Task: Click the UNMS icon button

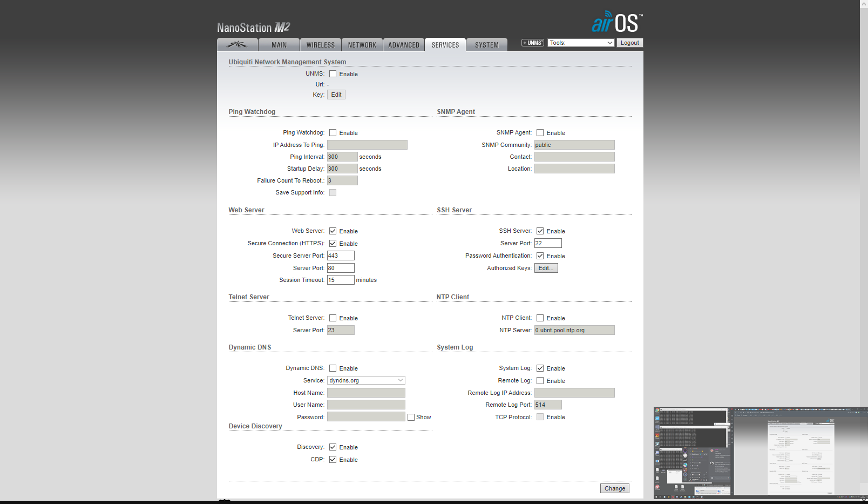Action: [x=533, y=43]
